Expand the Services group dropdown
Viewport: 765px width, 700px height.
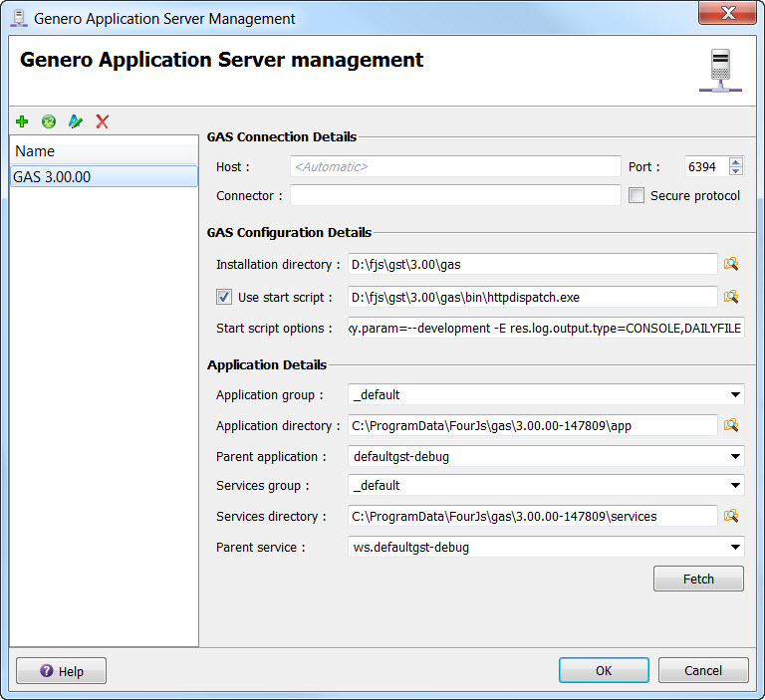735,486
